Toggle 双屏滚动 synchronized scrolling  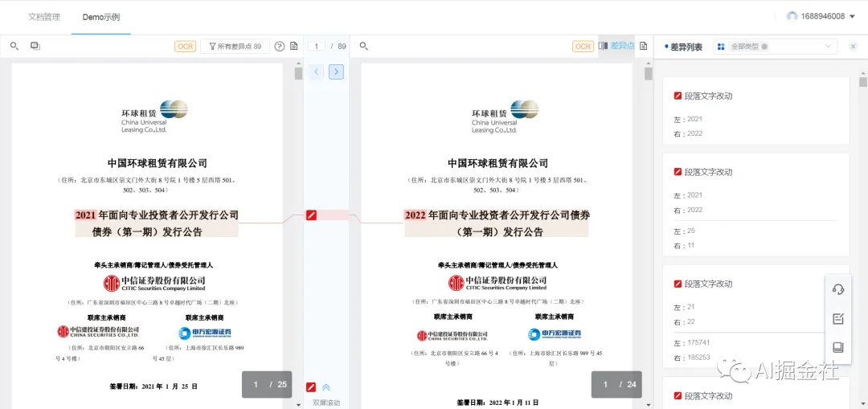326,403
